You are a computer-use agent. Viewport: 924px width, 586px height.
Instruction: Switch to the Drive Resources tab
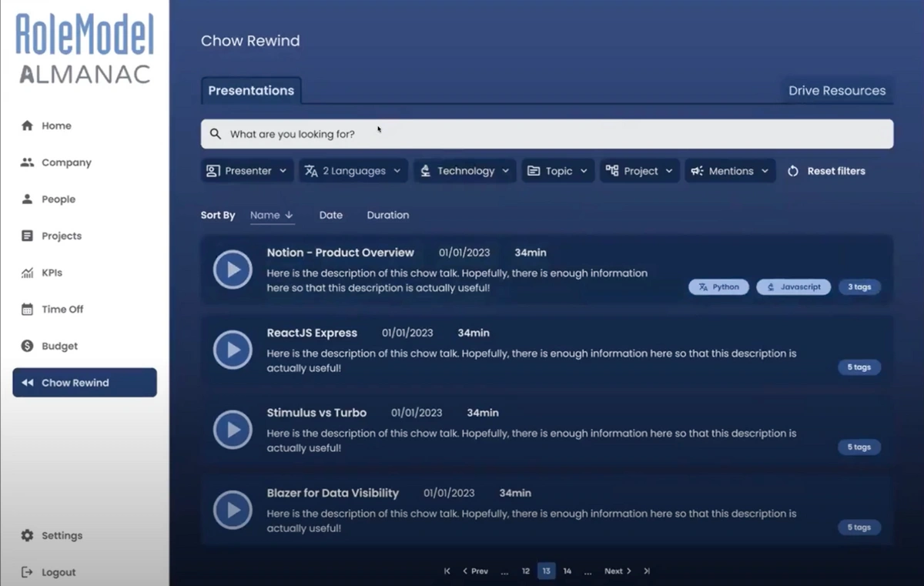(837, 90)
